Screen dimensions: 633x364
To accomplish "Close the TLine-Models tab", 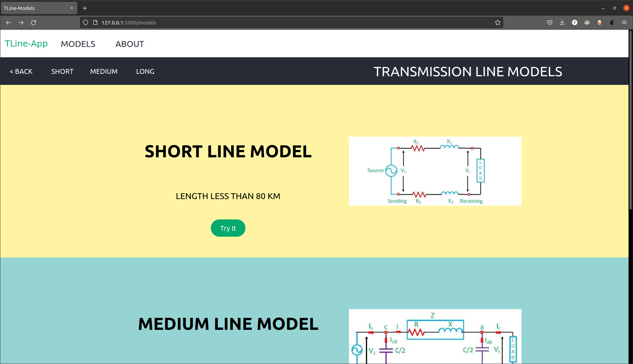I will pyautogui.click(x=72, y=8).
